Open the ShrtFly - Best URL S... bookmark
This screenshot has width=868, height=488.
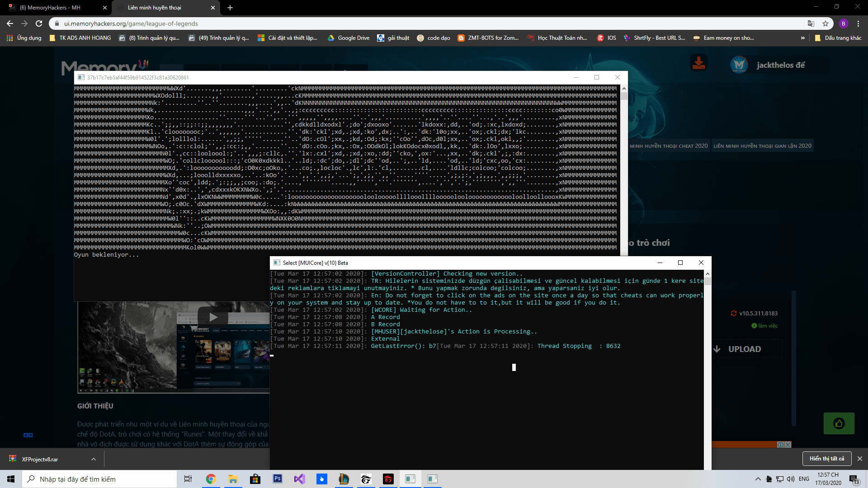654,38
